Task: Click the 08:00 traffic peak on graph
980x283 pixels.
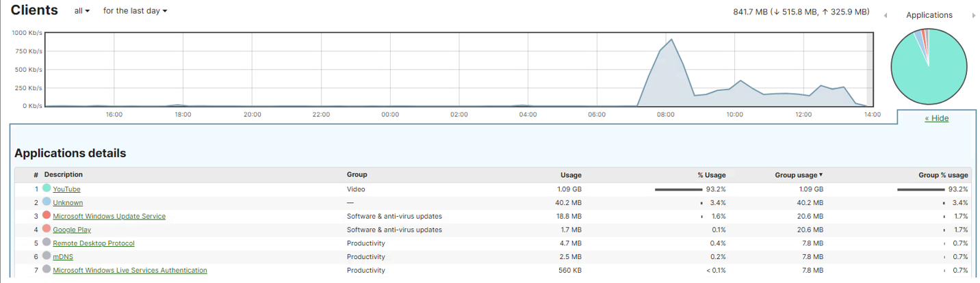Action: (672, 40)
